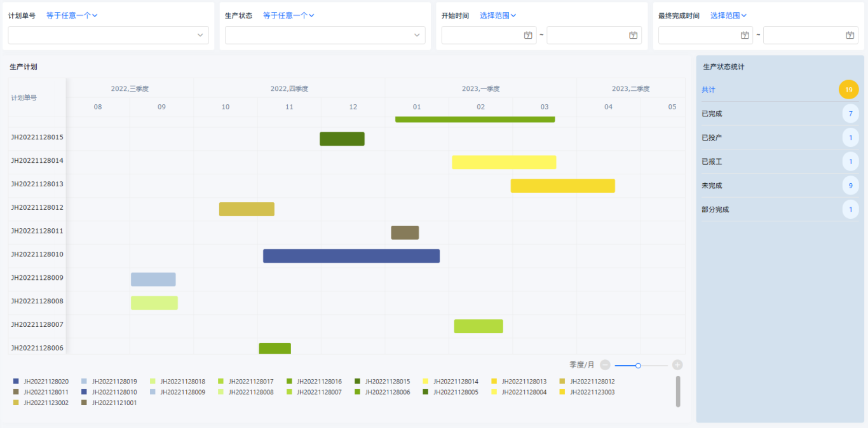The height and width of the screenshot is (428, 868).
Task: Toggle legend item JH20221128018
Action: (177, 382)
